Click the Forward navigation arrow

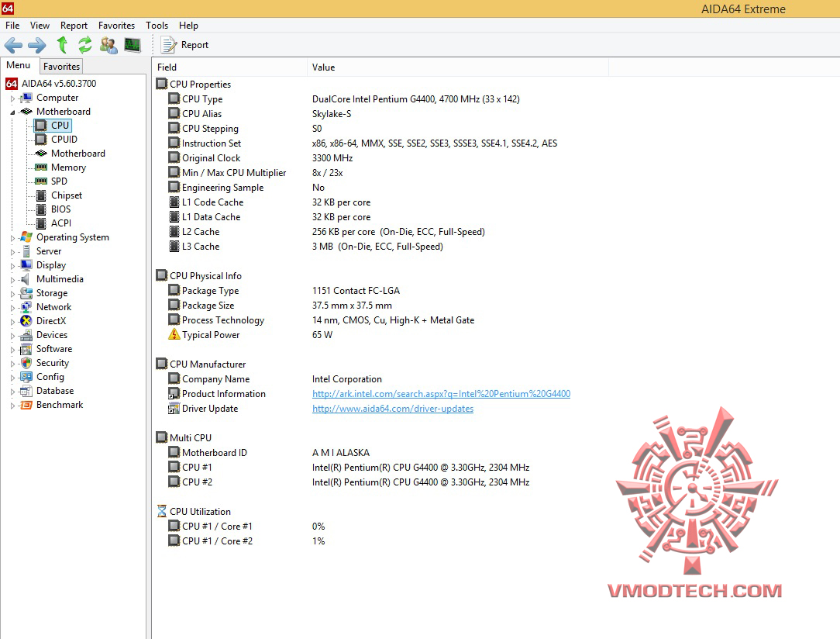click(37, 45)
